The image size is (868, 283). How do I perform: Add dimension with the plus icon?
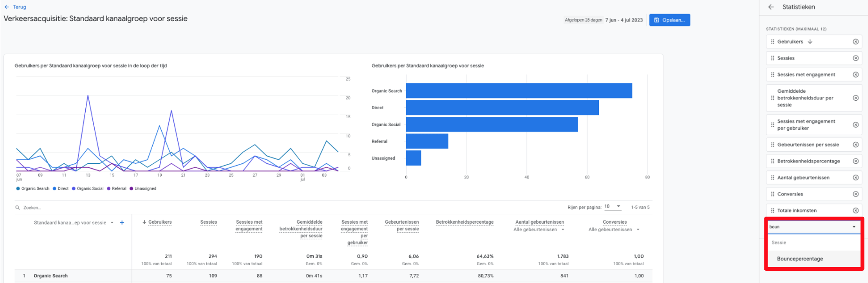tap(122, 223)
